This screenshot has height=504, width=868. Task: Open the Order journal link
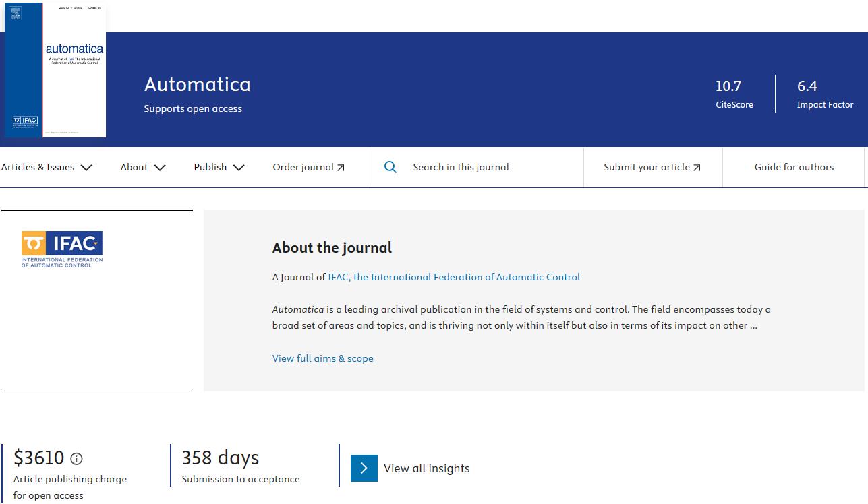(x=309, y=167)
